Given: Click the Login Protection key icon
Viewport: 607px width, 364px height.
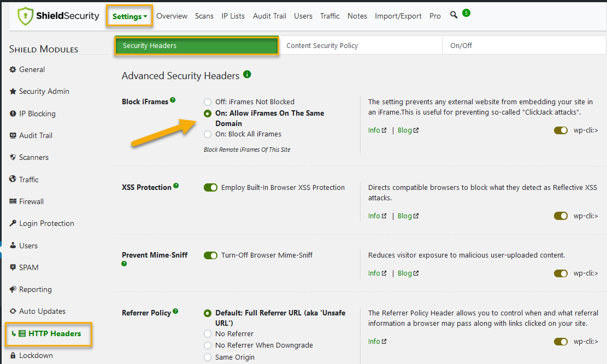Looking at the screenshot, I should pos(13,223).
